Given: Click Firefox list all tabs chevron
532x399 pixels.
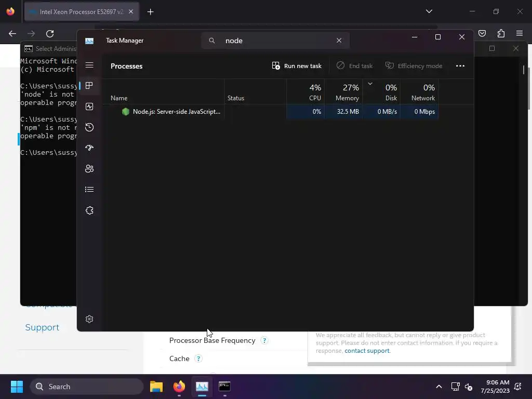Looking at the screenshot, I should pos(429,11).
